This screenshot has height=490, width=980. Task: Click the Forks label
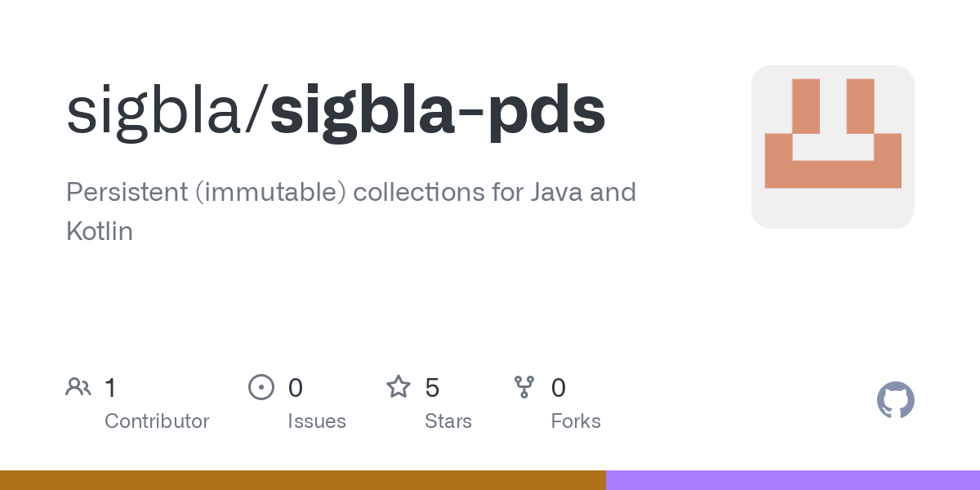click(x=576, y=421)
